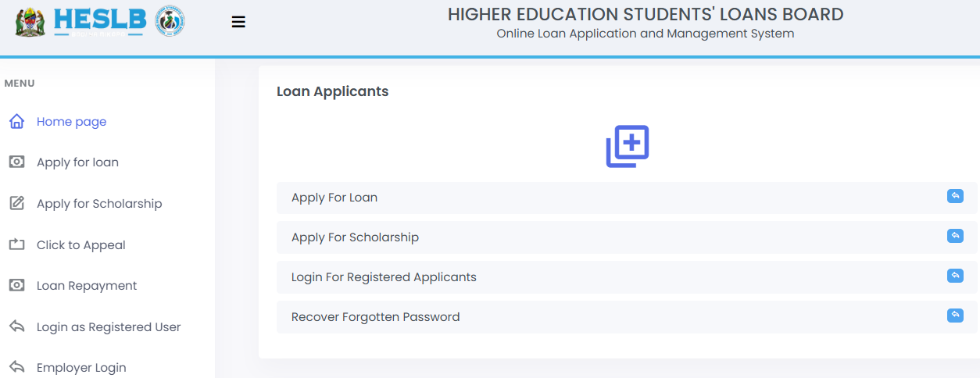Toggle the hamburger sidebar menu icon
Image resolution: width=980 pixels, height=378 pixels.
click(238, 22)
